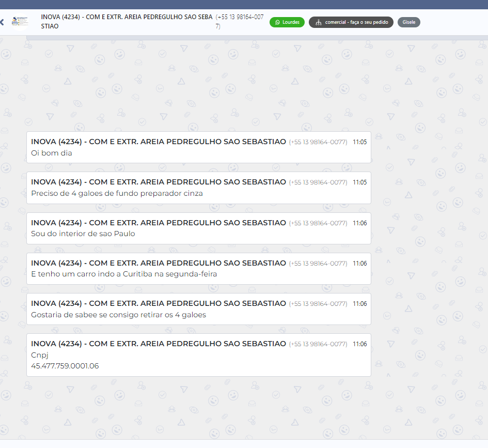Select the Gisele agent tag

[x=408, y=22]
